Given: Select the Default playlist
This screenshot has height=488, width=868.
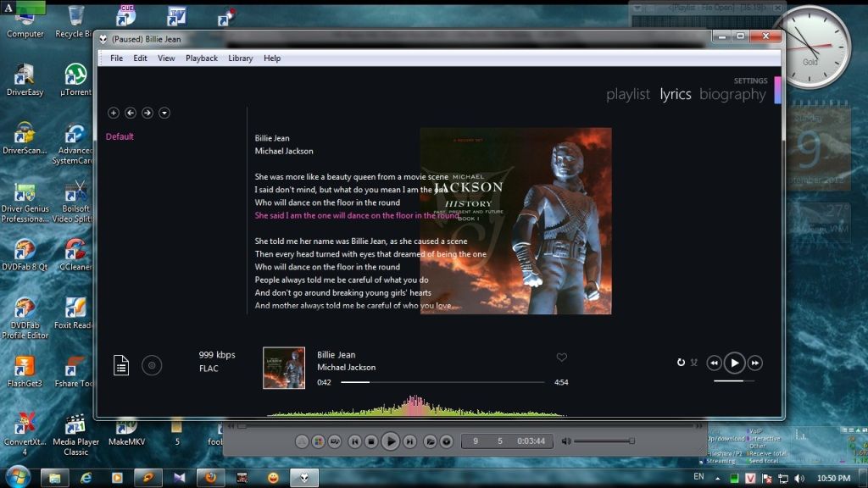Looking at the screenshot, I should click(x=120, y=136).
